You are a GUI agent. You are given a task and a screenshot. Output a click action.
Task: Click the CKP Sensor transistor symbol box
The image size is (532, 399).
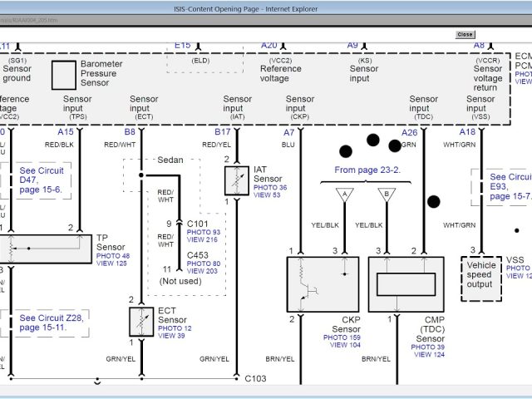tap(323, 283)
